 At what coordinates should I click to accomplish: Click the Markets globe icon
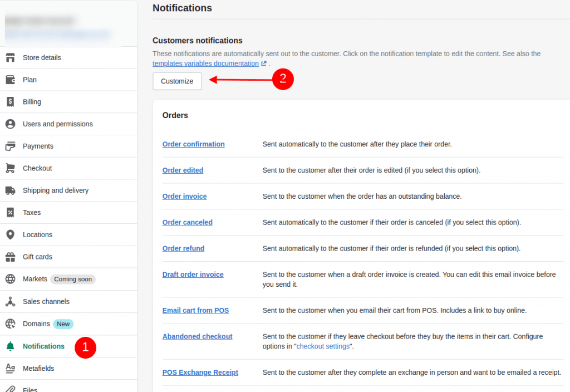click(x=10, y=279)
